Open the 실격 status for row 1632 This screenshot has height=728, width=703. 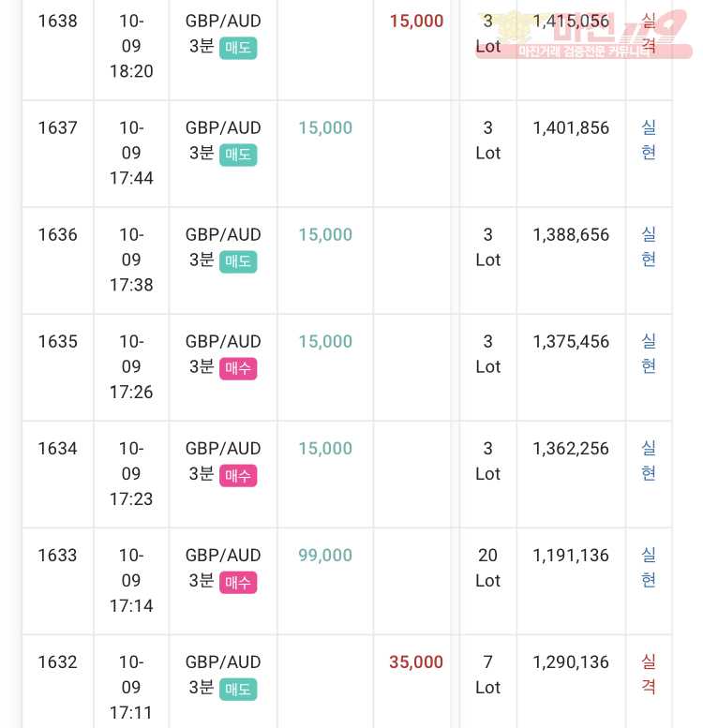(649, 675)
